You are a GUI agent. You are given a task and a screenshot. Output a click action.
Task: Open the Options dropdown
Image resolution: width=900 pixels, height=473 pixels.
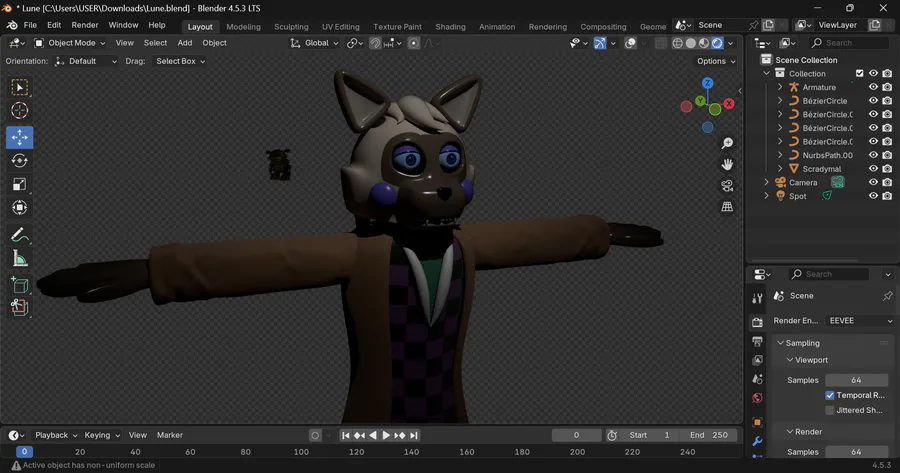(716, 61)
